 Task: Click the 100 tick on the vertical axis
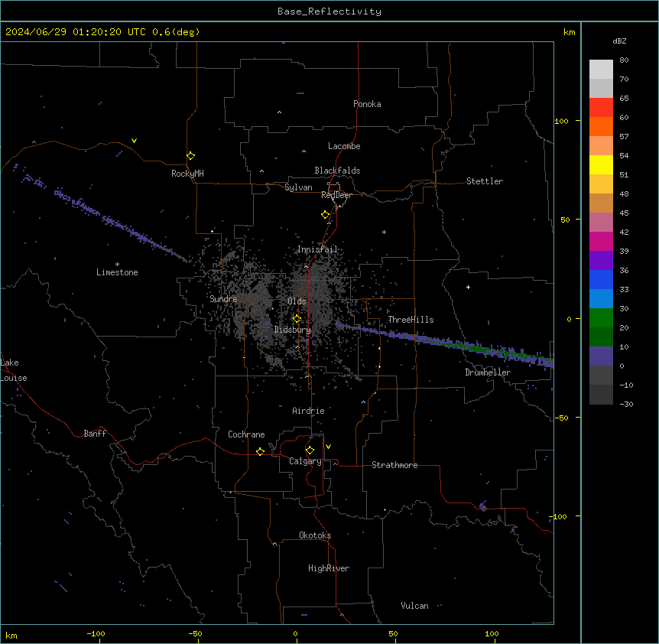click(561, 121)
